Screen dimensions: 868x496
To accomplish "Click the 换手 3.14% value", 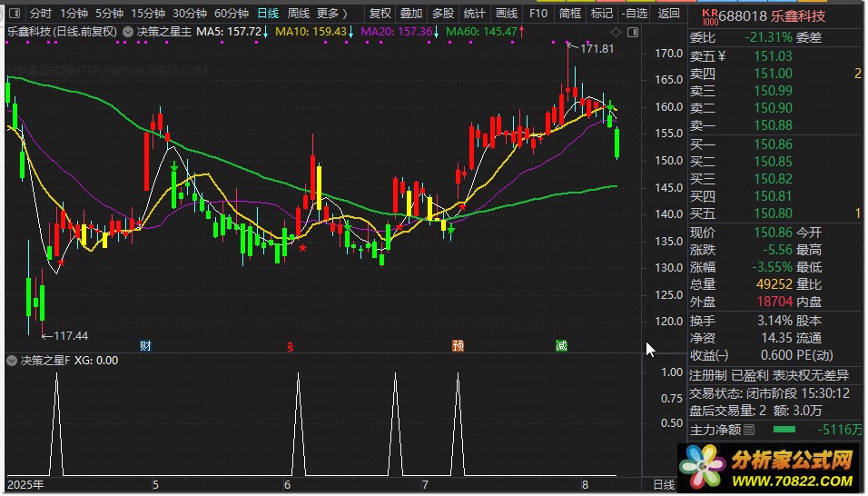I will (x=775, y=321).
